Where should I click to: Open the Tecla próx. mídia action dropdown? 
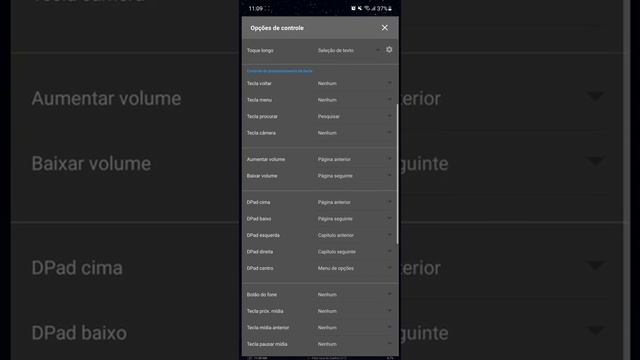[x=354, y=311]
